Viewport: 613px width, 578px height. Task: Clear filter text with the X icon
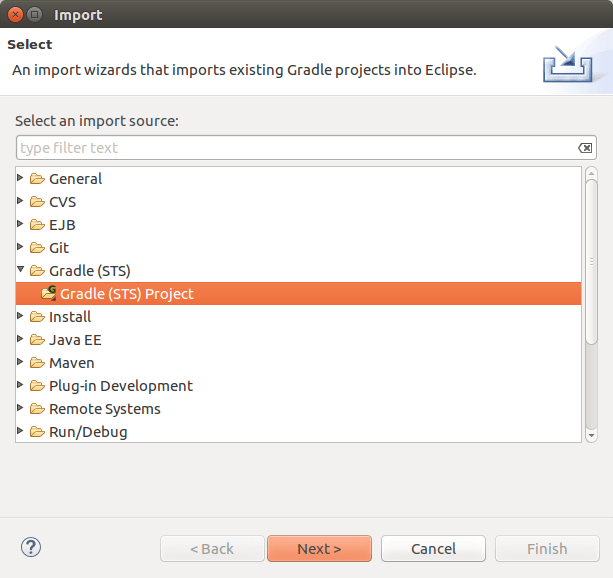coord(585,148)
